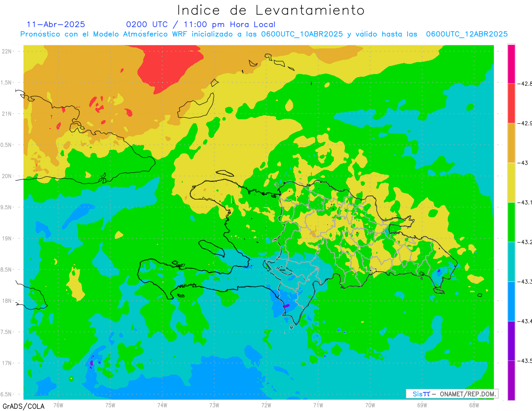Click the "SisTT – ONAMET/REP.DOM." credit box
Image resolution: width=532 pixels, height=411 pixels.
[x=452, y=394]
